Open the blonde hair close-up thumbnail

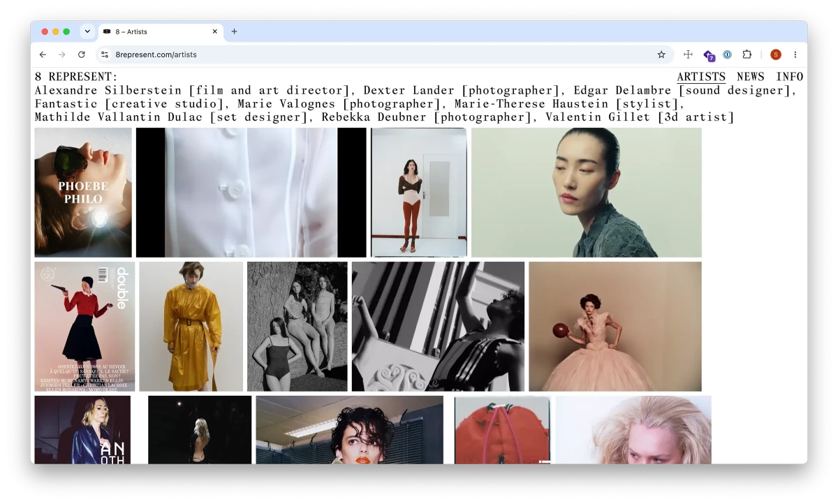[633, 430]
